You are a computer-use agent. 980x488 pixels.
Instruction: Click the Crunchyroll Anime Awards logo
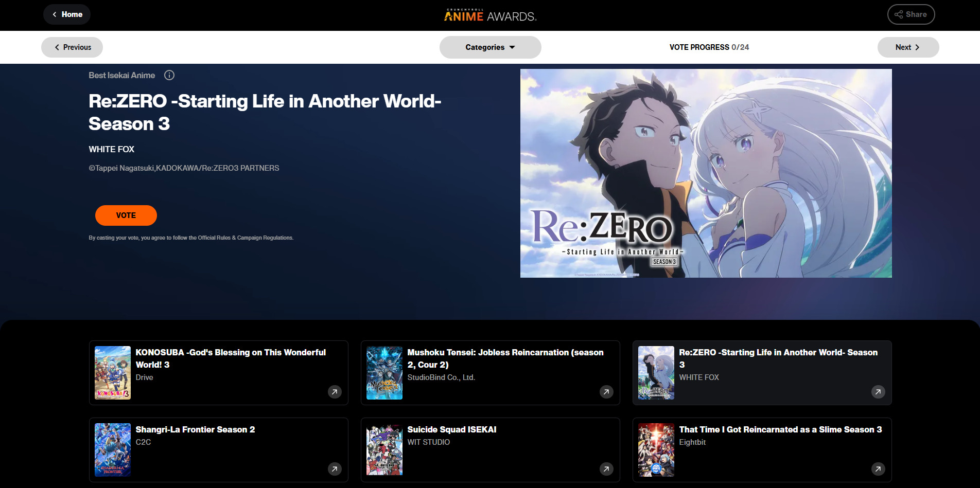tap(490, 15)
